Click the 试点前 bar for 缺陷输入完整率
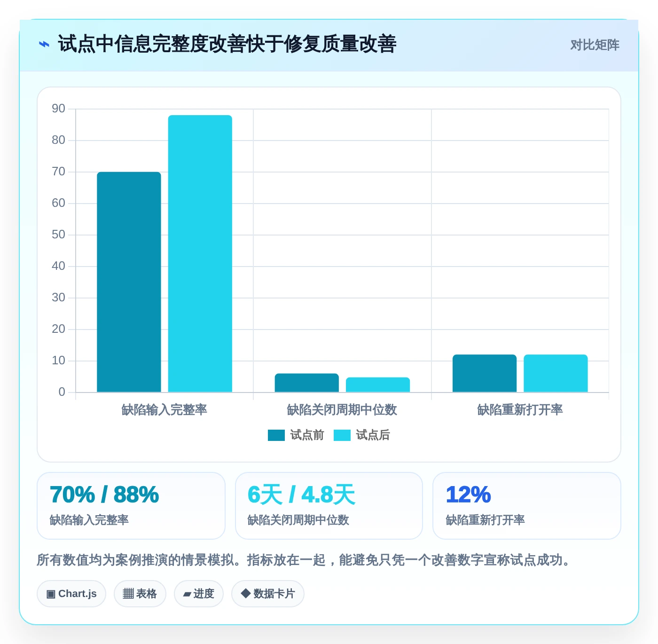The image size is (658, 644). coord(129,282)
